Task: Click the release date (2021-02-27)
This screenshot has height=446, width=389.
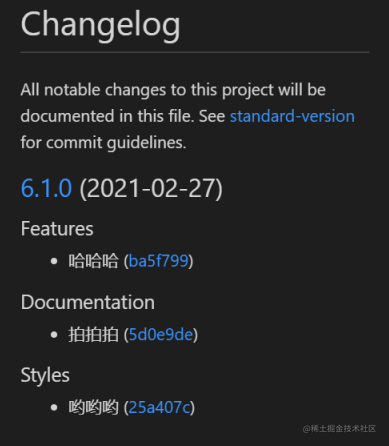Action: [151, 189]
